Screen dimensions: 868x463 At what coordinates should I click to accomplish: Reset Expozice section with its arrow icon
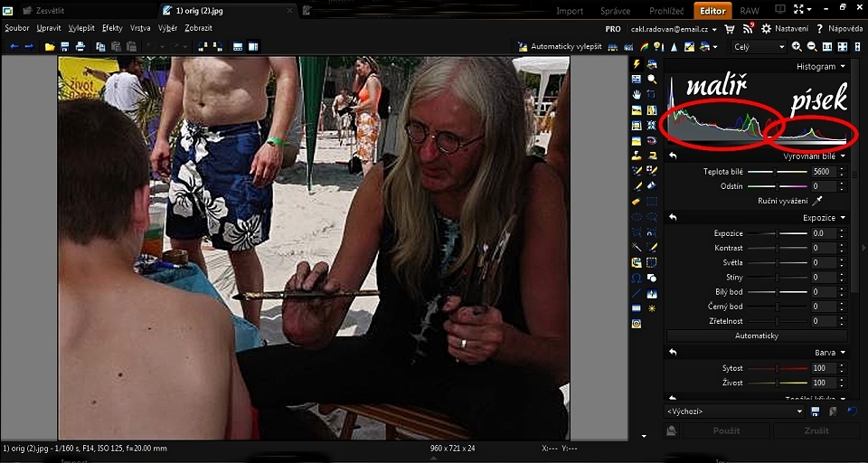coord(673,218)
